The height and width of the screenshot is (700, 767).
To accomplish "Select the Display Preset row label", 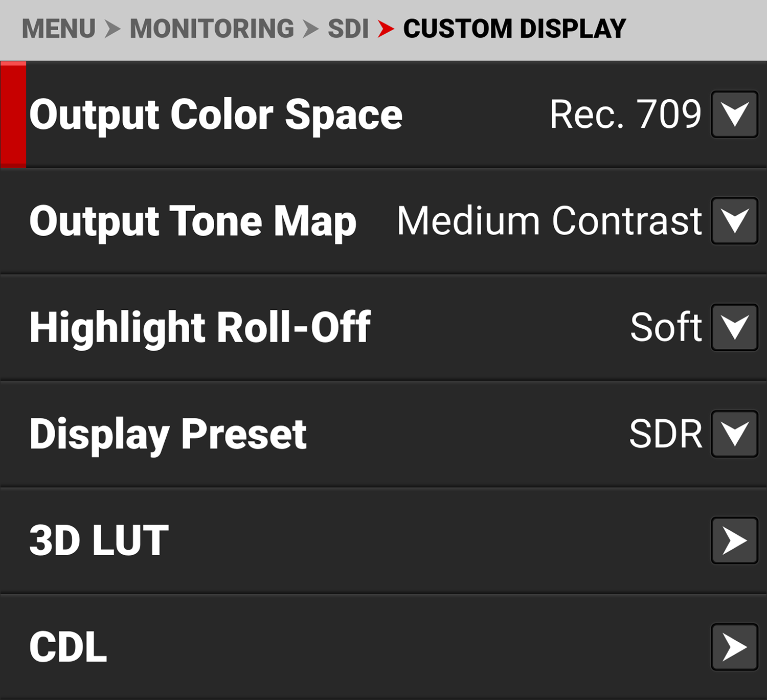I will point(168,435).
